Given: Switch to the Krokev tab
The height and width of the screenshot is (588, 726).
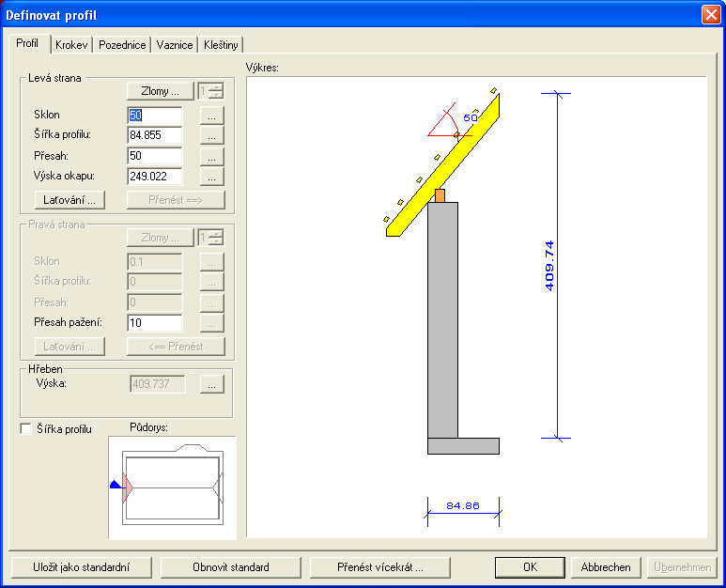Looking at the screenshot, I should click(x=71, y=45).
